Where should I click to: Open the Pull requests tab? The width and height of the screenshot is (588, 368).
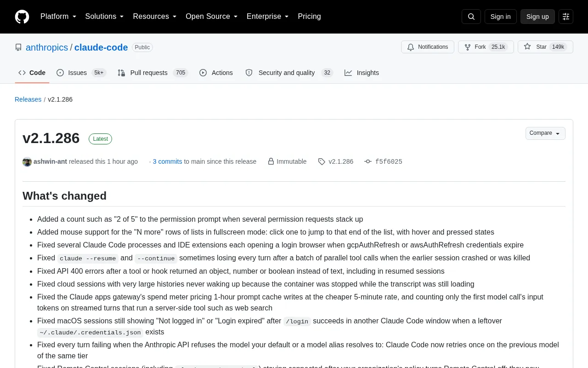pyautogui.click(x=153, y=73)
